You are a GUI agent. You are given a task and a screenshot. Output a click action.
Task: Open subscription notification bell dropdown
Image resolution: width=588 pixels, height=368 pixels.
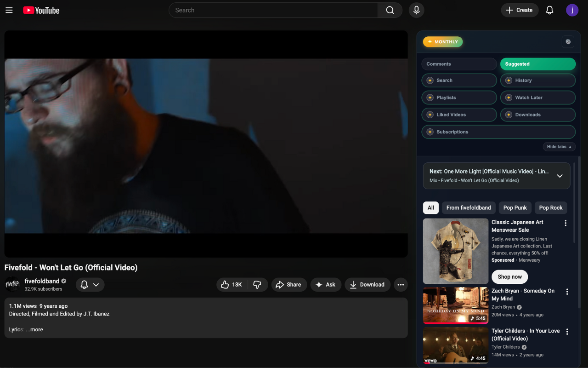point(90,285)
